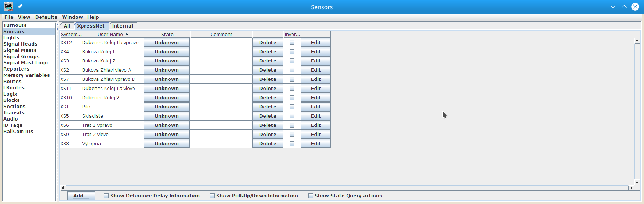Image resolution: width=644 pixels, height=204 pixels.
Task: Delete the Vytopna sensor
Action: tap(267, 144)
